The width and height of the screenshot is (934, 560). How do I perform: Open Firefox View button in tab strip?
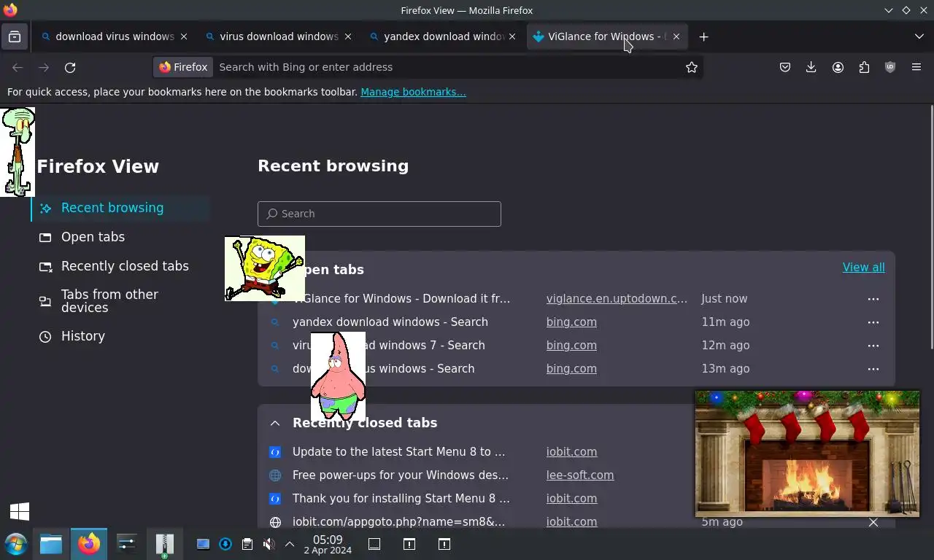pyautogui.click(x=15, y=36)
